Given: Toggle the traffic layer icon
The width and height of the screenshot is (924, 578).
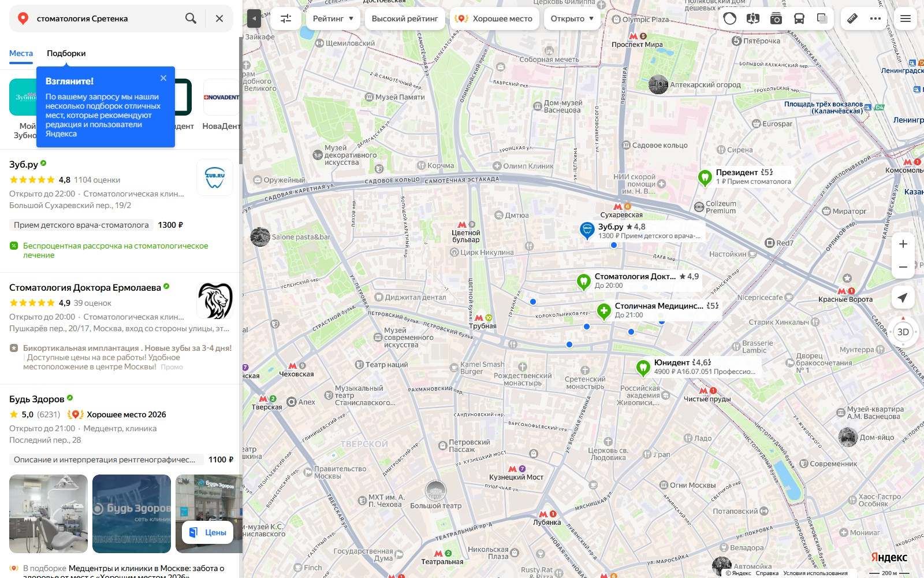Looking at the screenshot, I should pyautogui.click(x=730, y=18).
